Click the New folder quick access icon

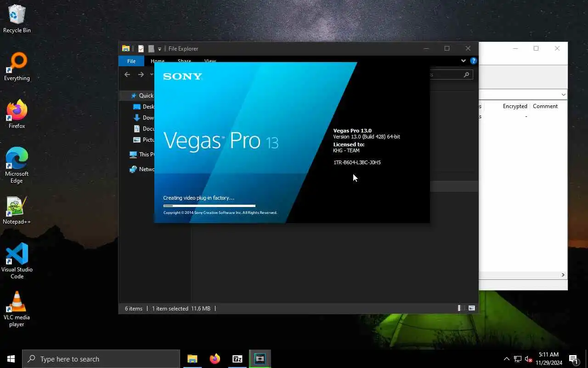click(x=151, y=48)
